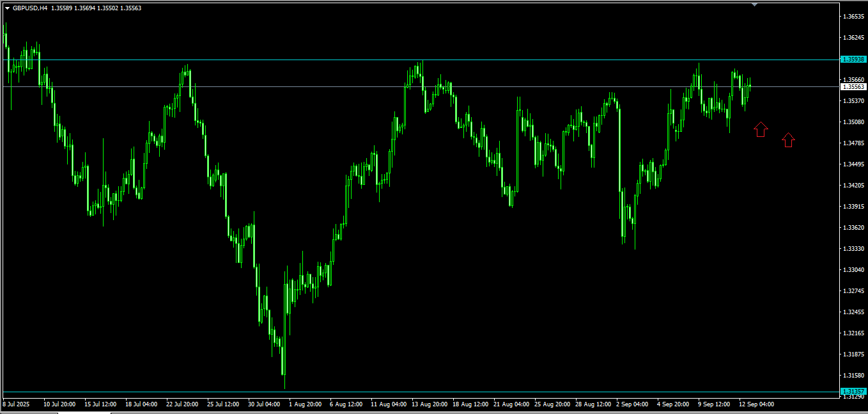Click the 13 Aug 20:00 time label

(x=430, y=404)
